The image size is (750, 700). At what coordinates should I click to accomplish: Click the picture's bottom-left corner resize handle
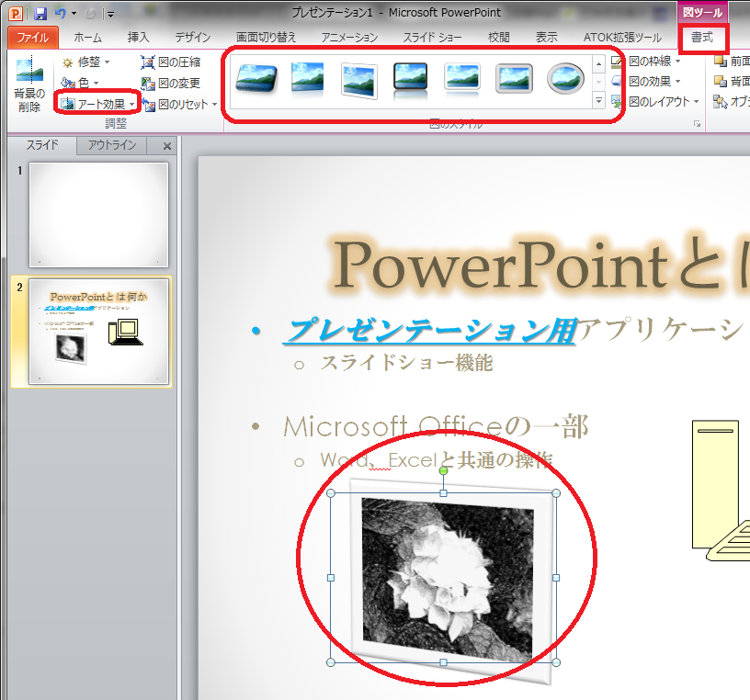click(x=331, y=662)
